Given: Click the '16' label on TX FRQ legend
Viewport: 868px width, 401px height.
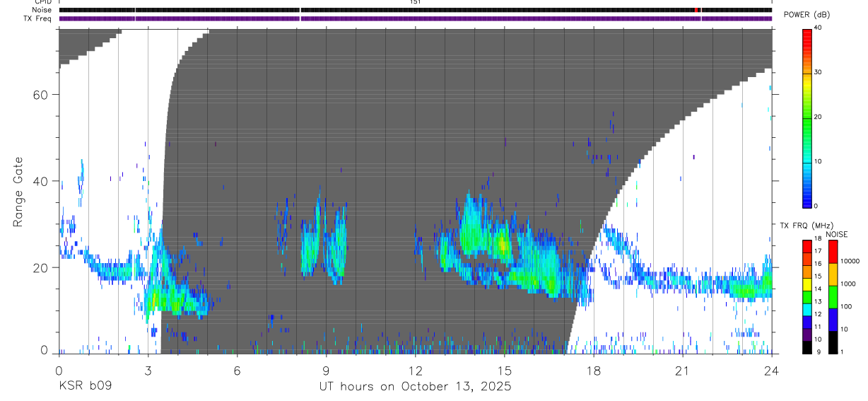Looking at the screenshot, I should tap(819, 264).
